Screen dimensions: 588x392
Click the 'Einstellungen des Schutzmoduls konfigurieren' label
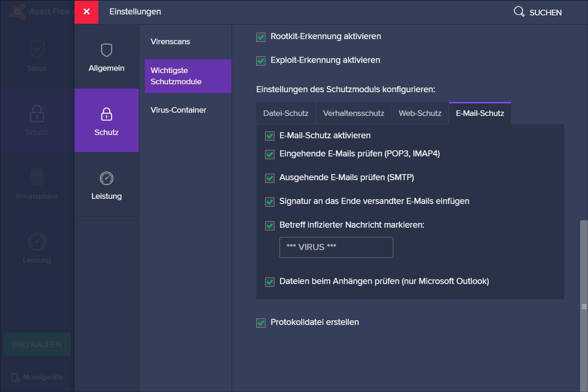coord(346,89)
